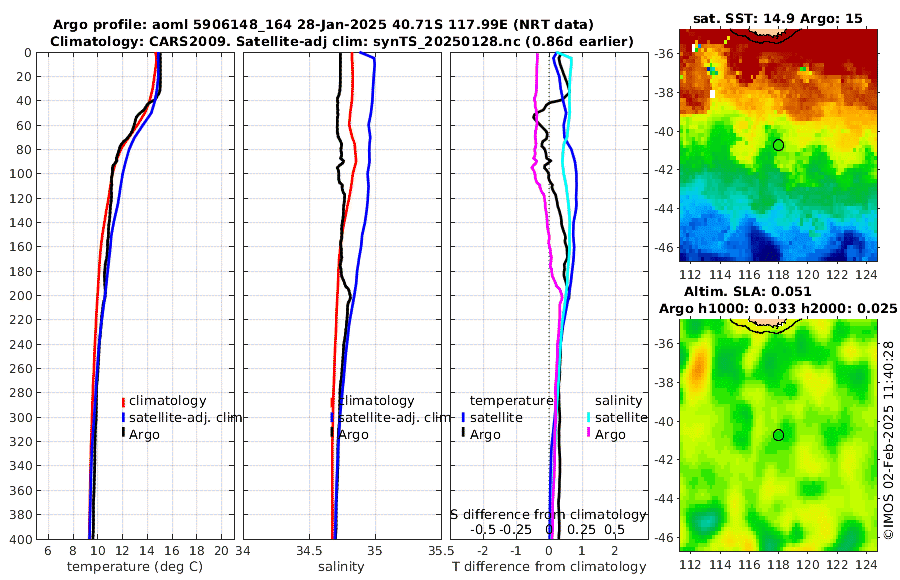Click the Climatology CARS2009 subtitle line

click(342, 41)
